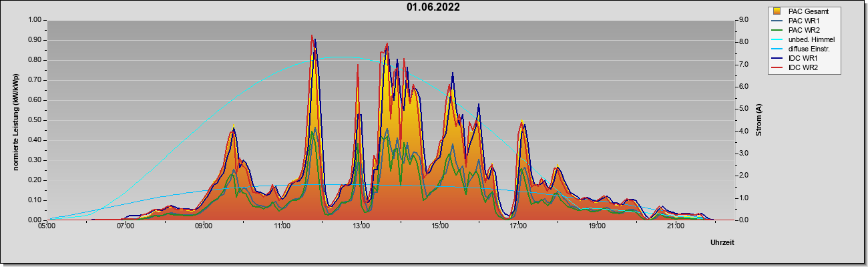Click the PAC Gesamt yellow legend swatch
The image size is (868, 267).
tap(777, 11)
